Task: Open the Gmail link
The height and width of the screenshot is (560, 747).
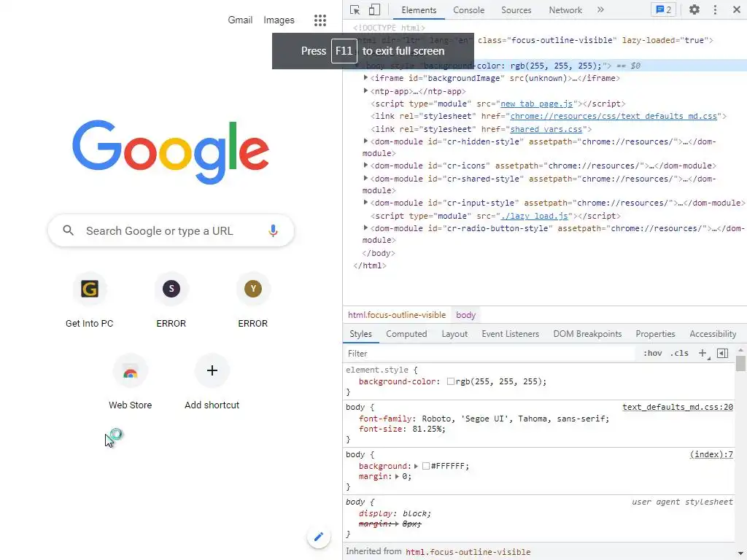Action: (x=240, y=20)
